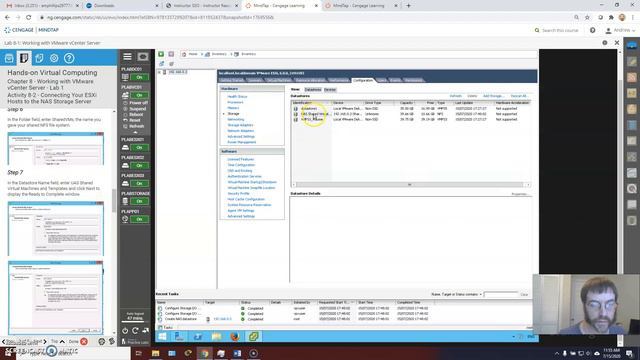Switch to the Performance tab
This screenshot has width=640, height=360.
click(339, 80)
